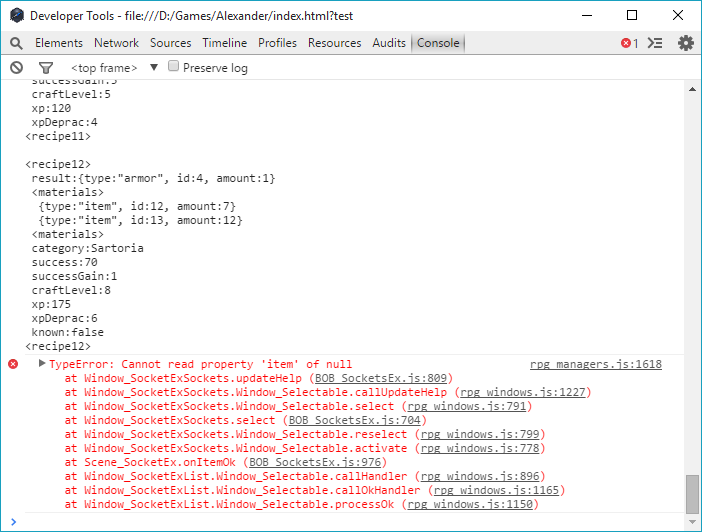
Task: Open BOB_SocketsEx.js:809 link
Action: click(381, 378)
